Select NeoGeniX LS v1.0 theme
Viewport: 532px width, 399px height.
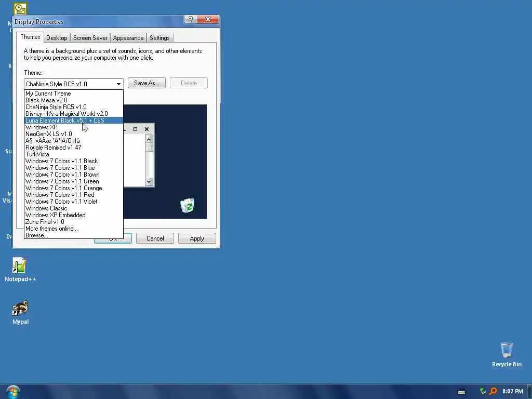click(x=74, y=134)
